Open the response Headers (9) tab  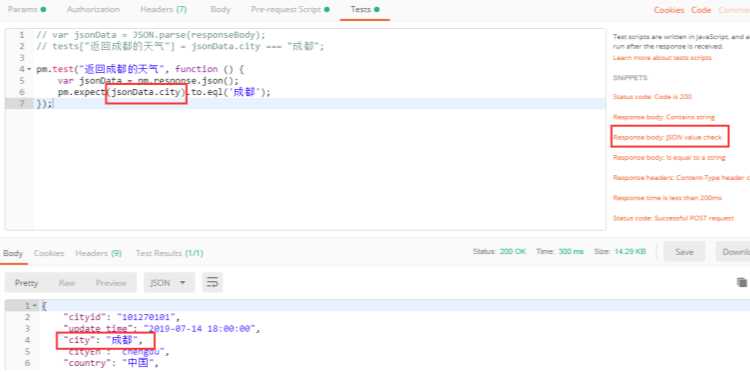coord(98,253)
